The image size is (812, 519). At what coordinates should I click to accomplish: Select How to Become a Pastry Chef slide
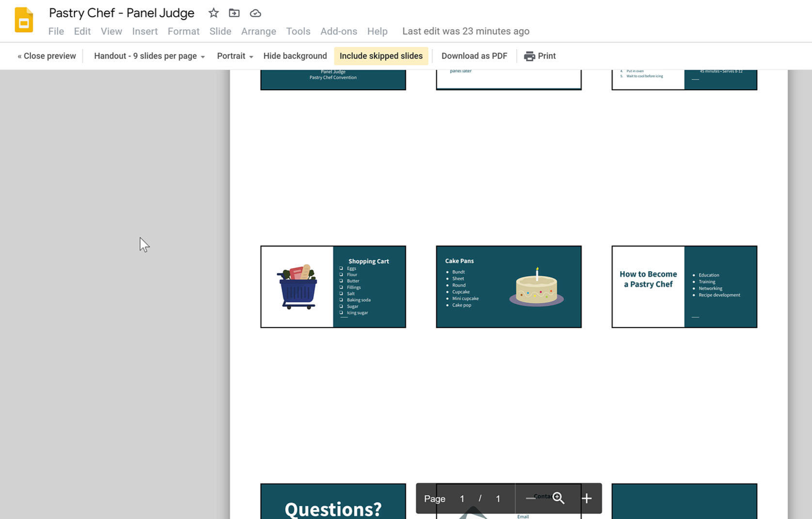click(x=684, y=287)
